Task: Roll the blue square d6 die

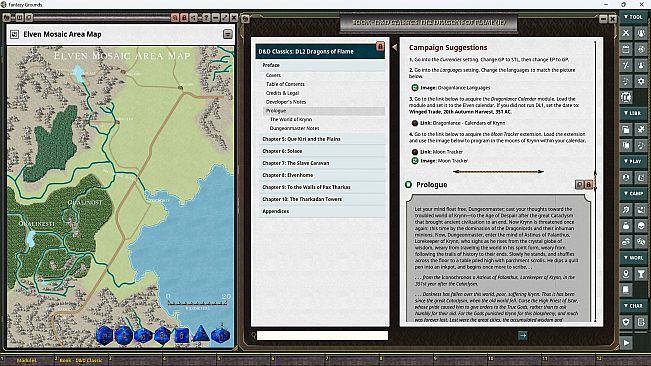Action: pos(182,335)
